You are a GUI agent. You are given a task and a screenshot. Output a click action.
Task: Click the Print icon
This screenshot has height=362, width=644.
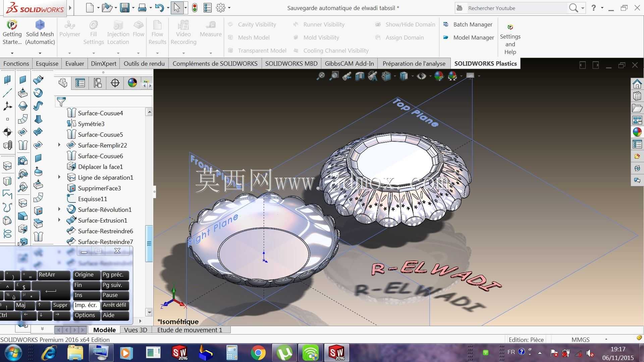[142, 8]
